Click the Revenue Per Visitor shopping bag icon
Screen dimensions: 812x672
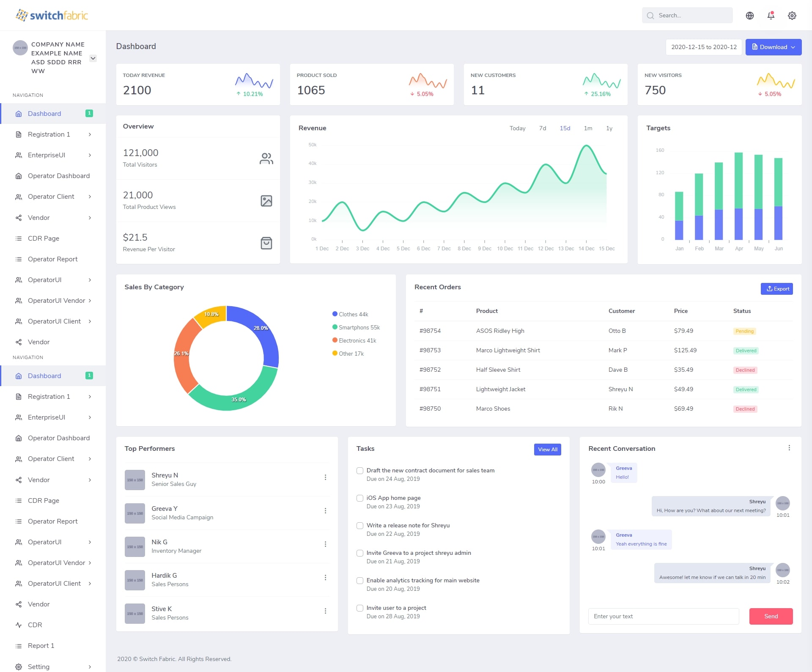[x=266, y=243]
